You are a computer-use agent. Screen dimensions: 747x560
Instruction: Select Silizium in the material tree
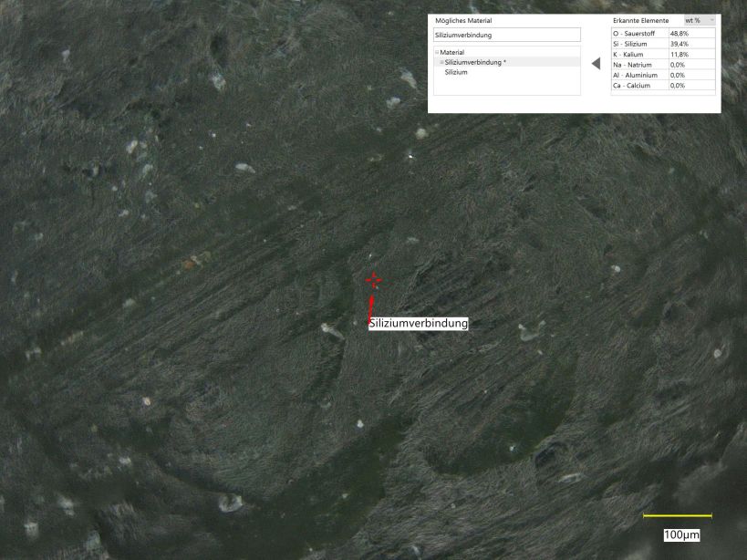456,72
